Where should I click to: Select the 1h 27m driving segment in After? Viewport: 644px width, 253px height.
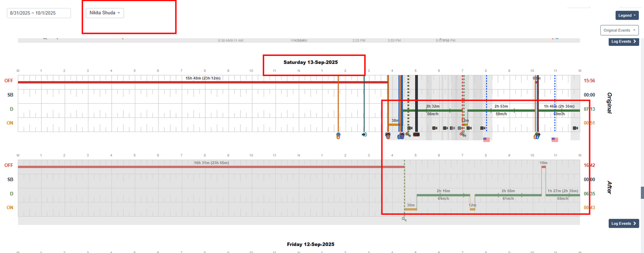coord(562,195)
